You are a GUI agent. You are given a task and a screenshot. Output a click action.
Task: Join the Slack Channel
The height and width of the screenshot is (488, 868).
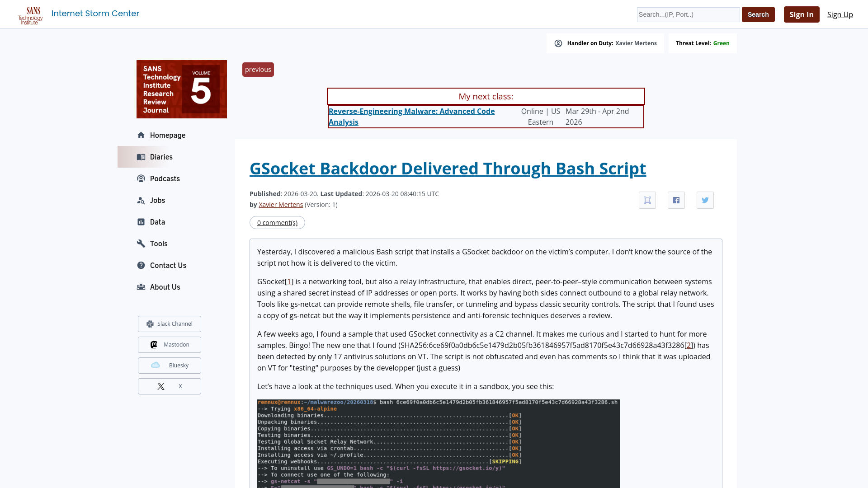[169, 324]
